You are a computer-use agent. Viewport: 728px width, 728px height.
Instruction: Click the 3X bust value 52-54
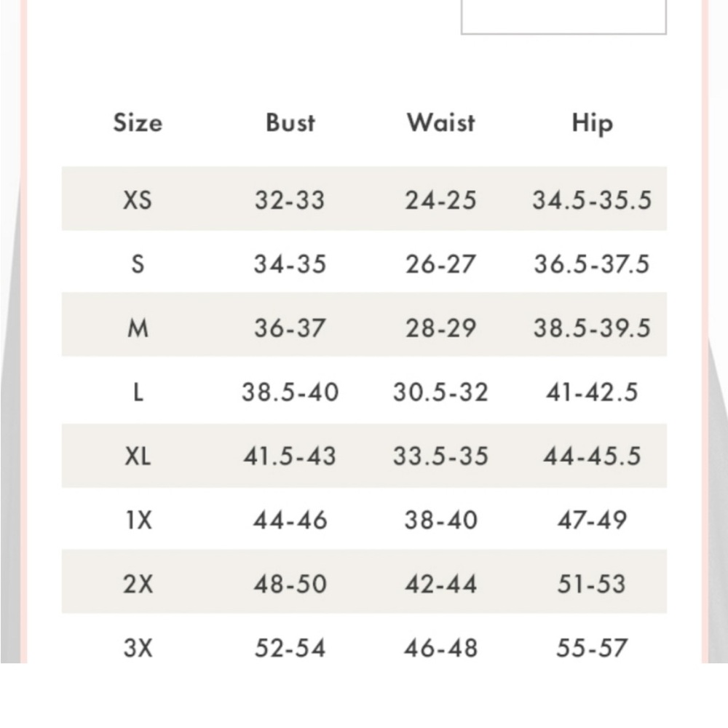[x=290, y=648]
